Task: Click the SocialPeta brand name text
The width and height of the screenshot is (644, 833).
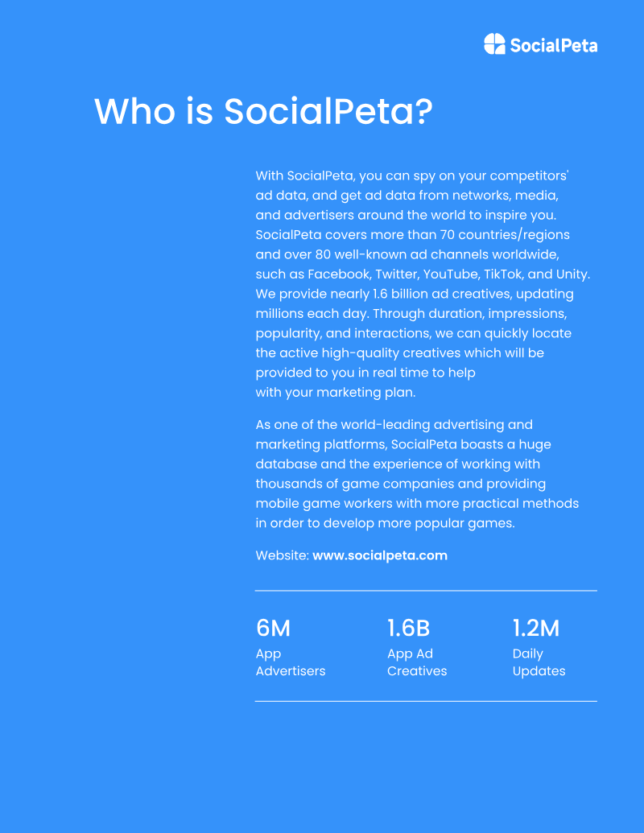Action: click(554, 46)
